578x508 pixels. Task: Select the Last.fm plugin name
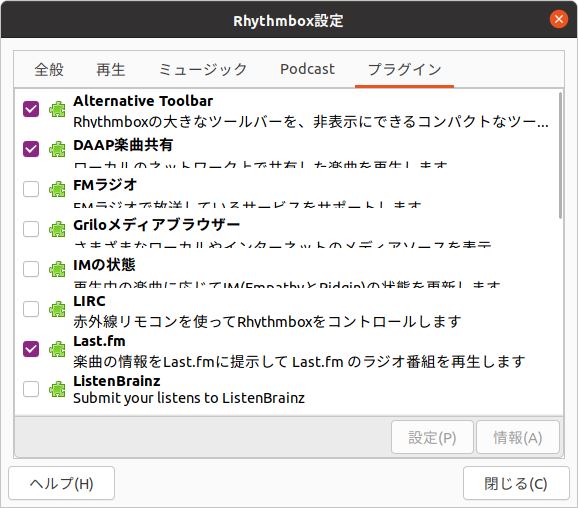[99, 341]
